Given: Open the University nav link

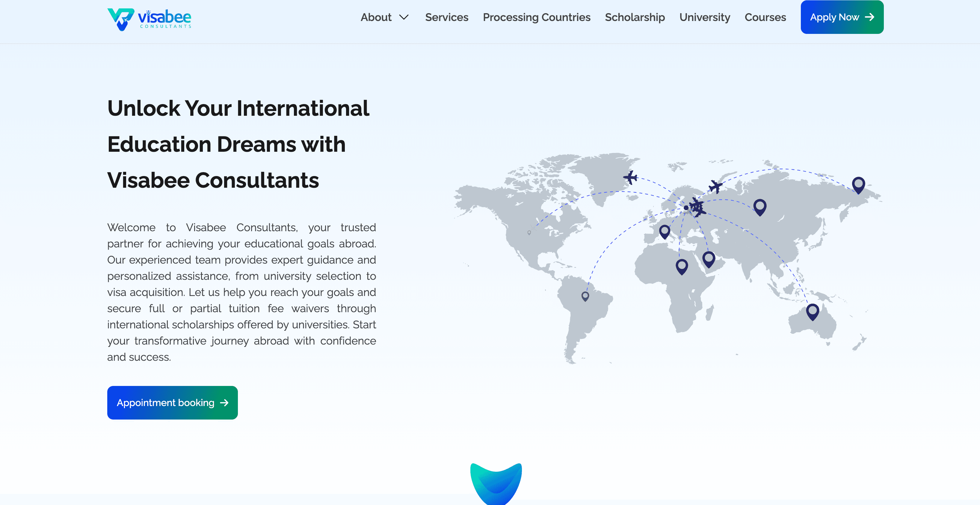Looking at the screenshot, I should click(x=705, y=17).
